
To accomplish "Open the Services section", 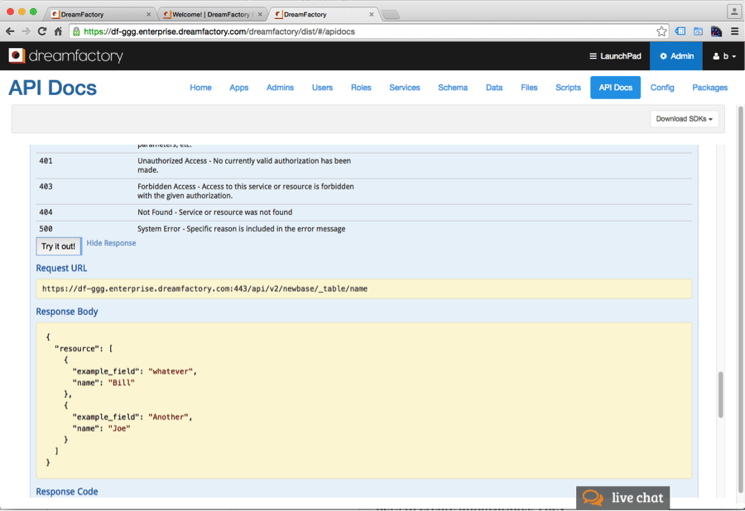I will tap(404, 87).
